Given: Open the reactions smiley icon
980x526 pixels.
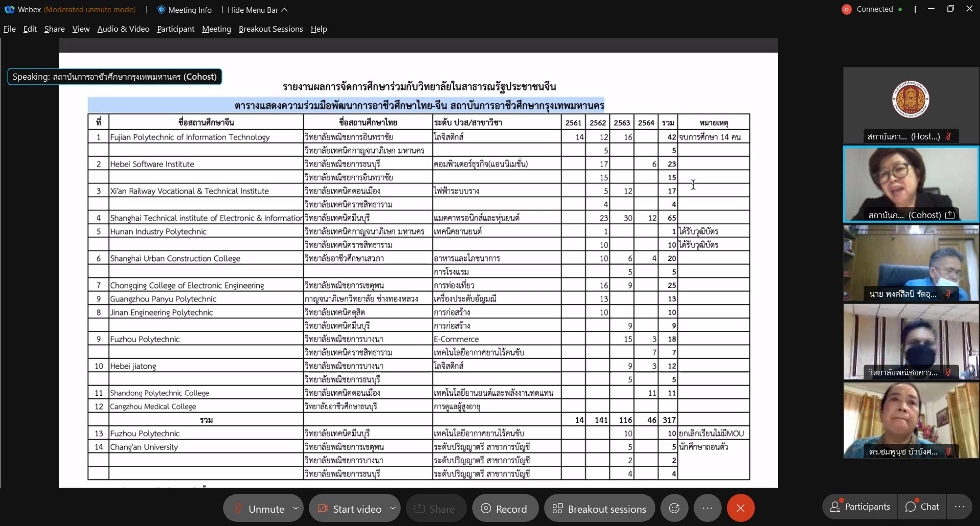Looking at the screenshot, I should 674,508.
